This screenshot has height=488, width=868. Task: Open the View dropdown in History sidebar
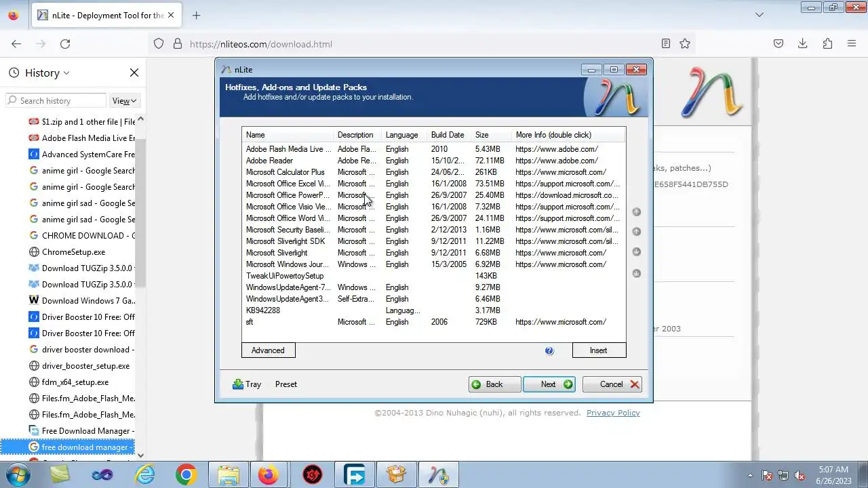124,100
